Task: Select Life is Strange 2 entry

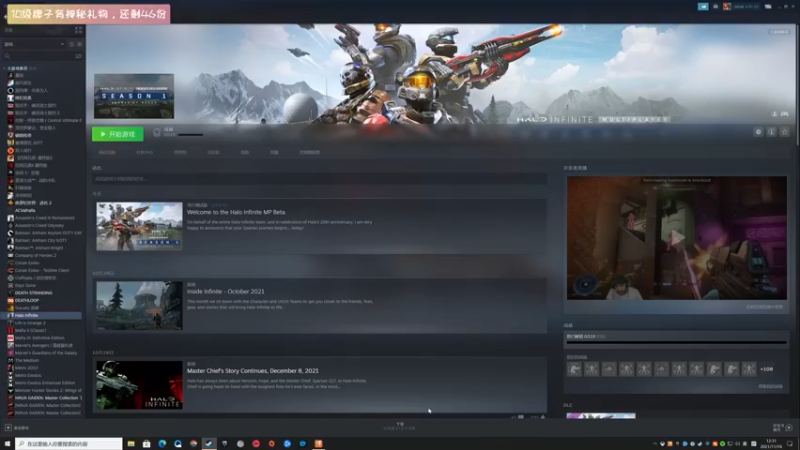Action: [x=30, y=323]
